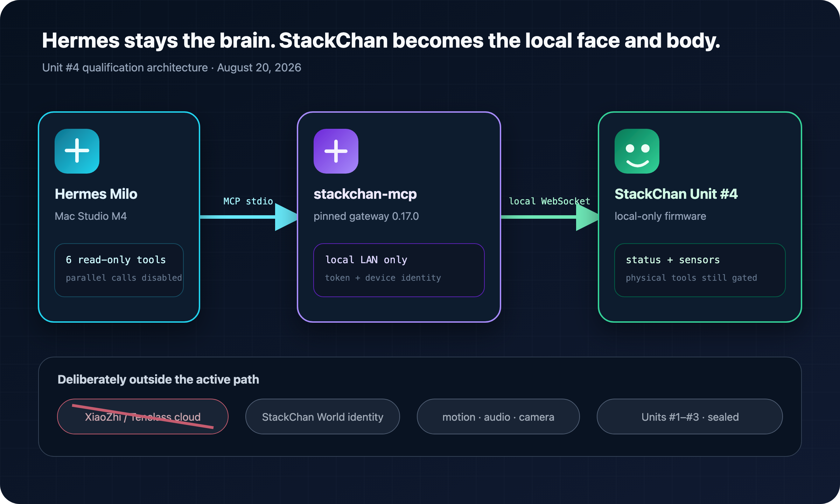The width and height of the screenshot is (840, 504).
Task: Click the "stackchan-mcp" heading
Action: (365, 194)
